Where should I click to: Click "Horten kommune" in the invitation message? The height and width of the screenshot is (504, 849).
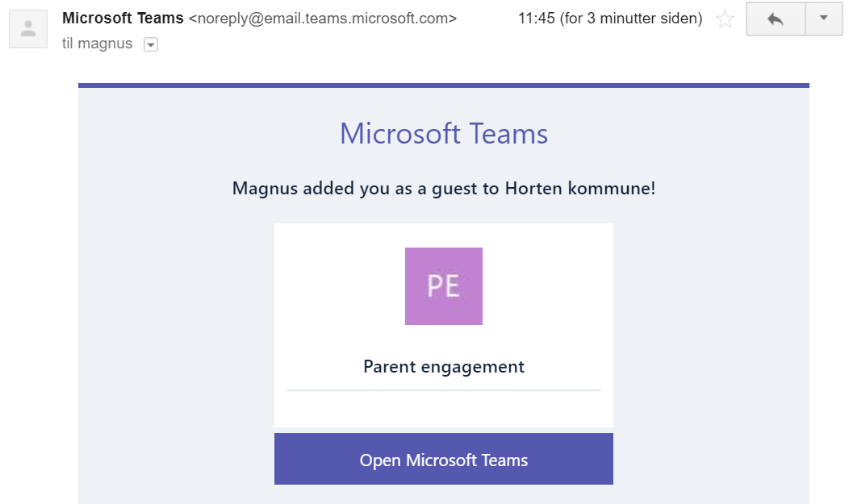[578, 189]
